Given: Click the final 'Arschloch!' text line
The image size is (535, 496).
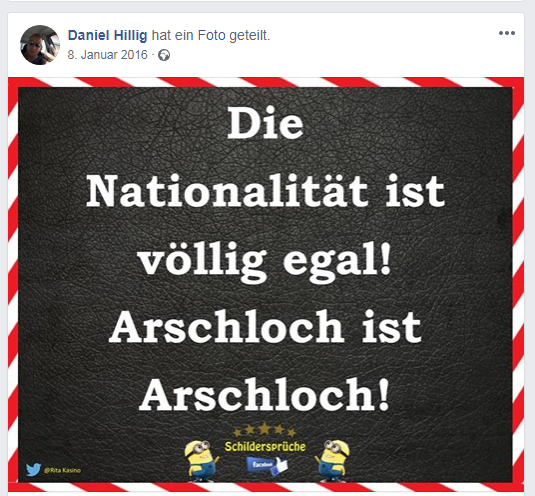Looking at the screenshot, I should pyautogui.click(x=265, y=394).
